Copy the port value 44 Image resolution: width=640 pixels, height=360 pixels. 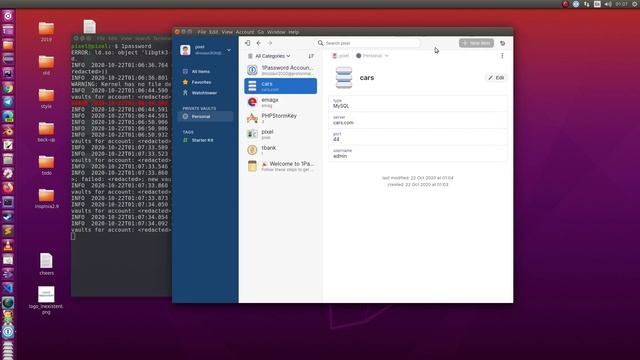tap(418, 137)
